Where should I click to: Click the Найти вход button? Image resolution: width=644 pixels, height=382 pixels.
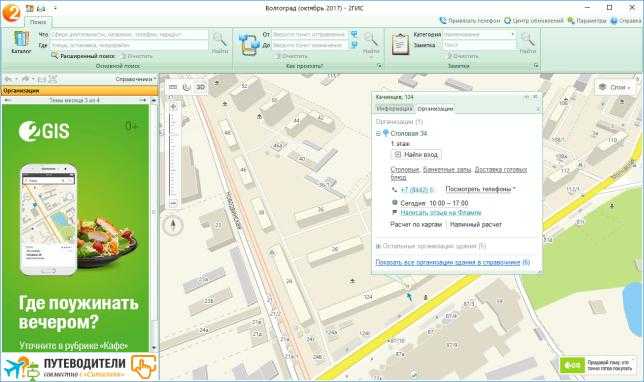(416, 155)
